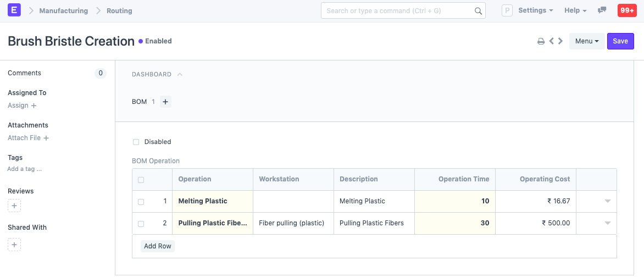Screen dimensions: 644x277
Task: Go to next document arrow
Action: tap(560, 41)
